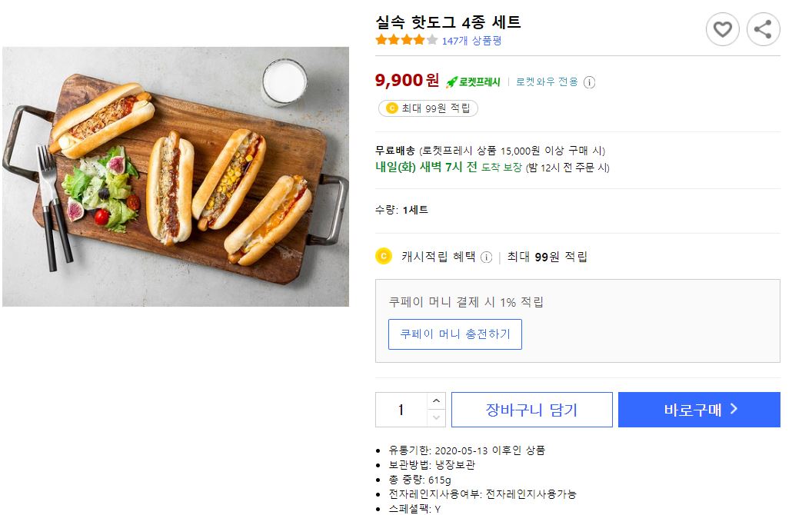The height and width of the screenshot is (515, 812).
Task: Click the yellow coin icon beside 캐시적립 혜택
Action: (x=384, y=256)
